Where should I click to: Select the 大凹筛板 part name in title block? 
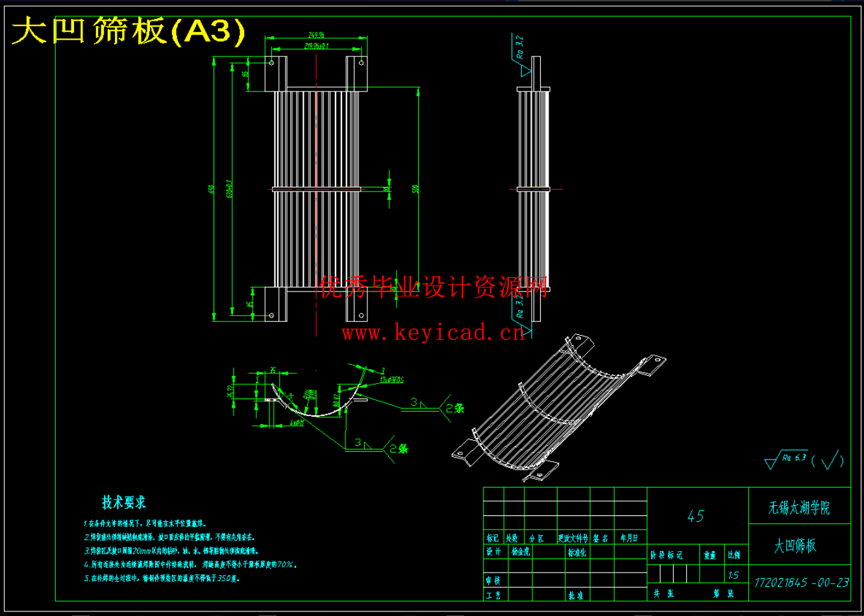pyautogui.click(x=795, y=546)
